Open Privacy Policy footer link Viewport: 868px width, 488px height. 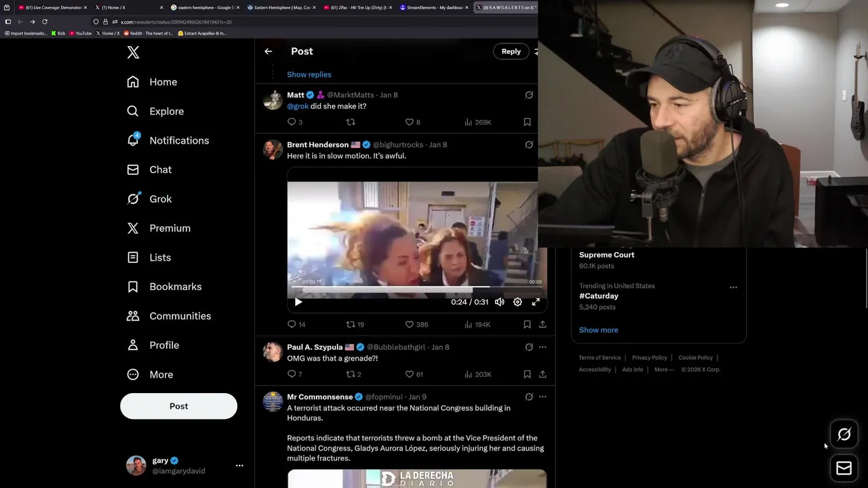(x=650, y=358)
